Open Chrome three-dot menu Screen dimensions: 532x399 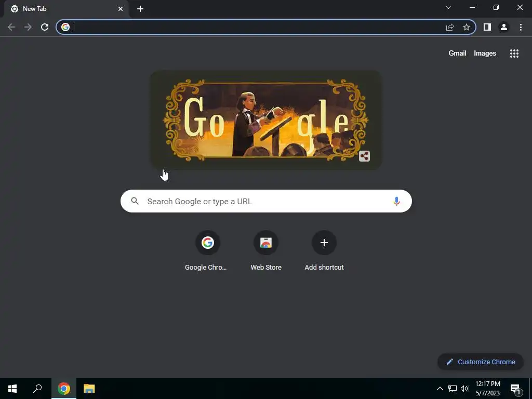pos(521,27)
